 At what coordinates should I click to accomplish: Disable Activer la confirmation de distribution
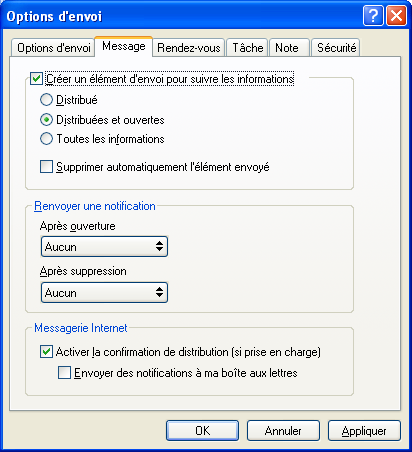tap(46, 352)
